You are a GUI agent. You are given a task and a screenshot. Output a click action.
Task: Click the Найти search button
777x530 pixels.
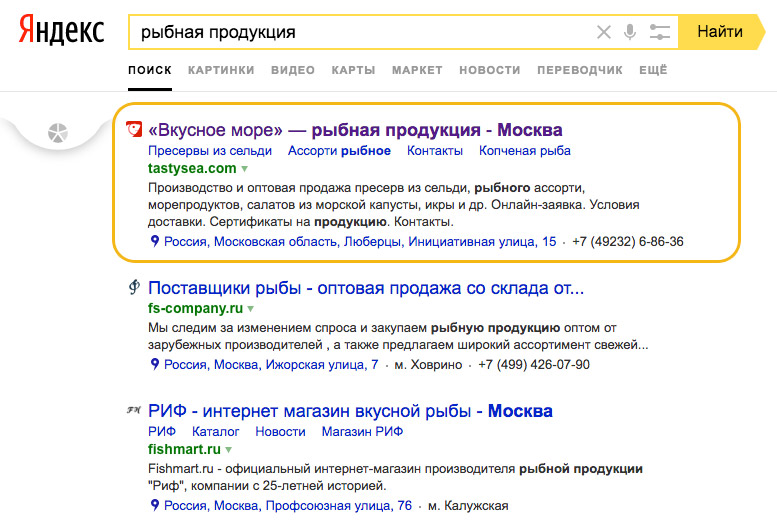720,32
